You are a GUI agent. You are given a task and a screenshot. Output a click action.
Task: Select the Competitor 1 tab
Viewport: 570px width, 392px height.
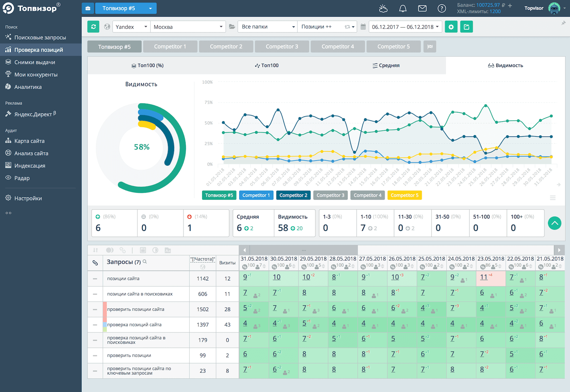(x=170, y=47)
